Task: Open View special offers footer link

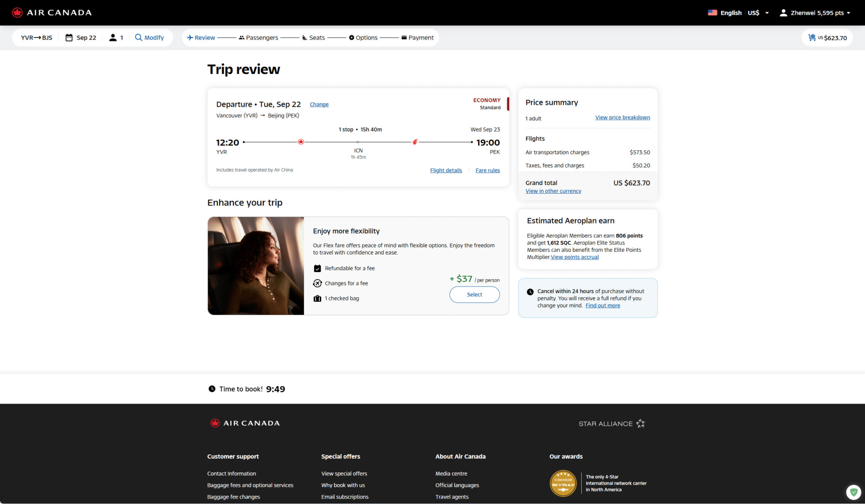Action: pyautogui.click(x=344, y=474)
